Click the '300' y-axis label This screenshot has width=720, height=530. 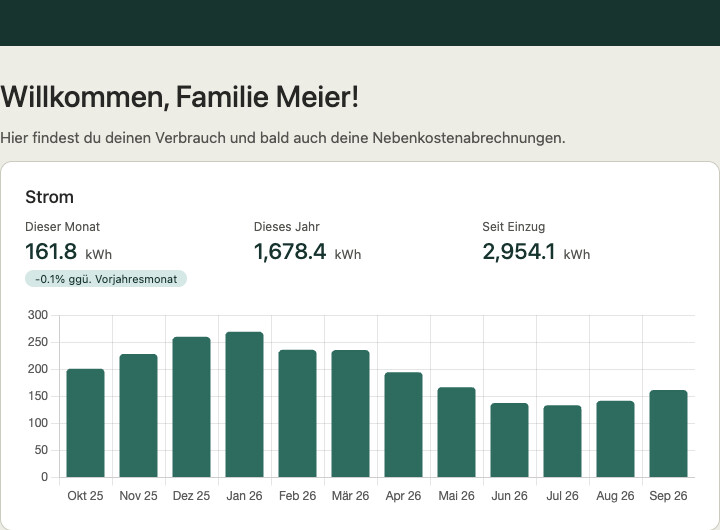tap(38, 315)
